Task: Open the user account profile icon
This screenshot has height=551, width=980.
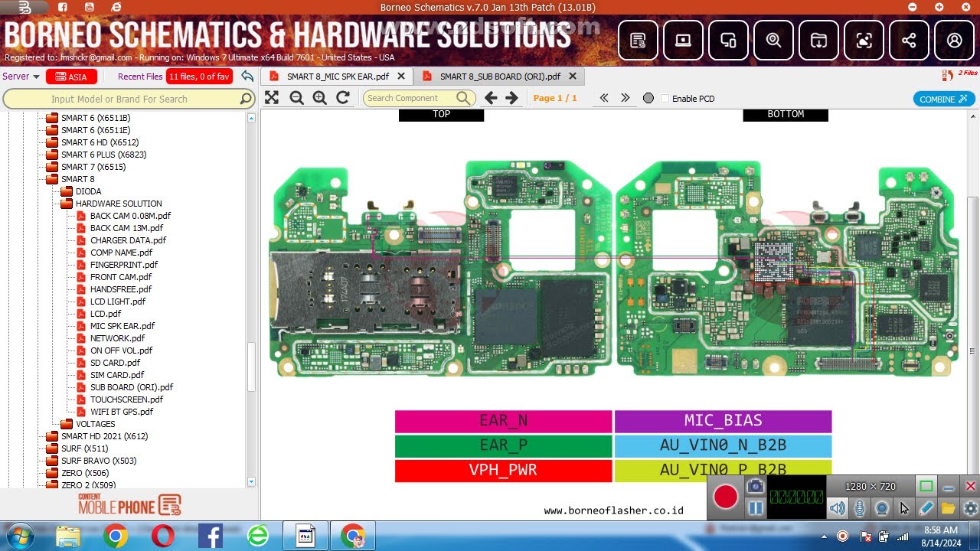Action: pos(954,41)
